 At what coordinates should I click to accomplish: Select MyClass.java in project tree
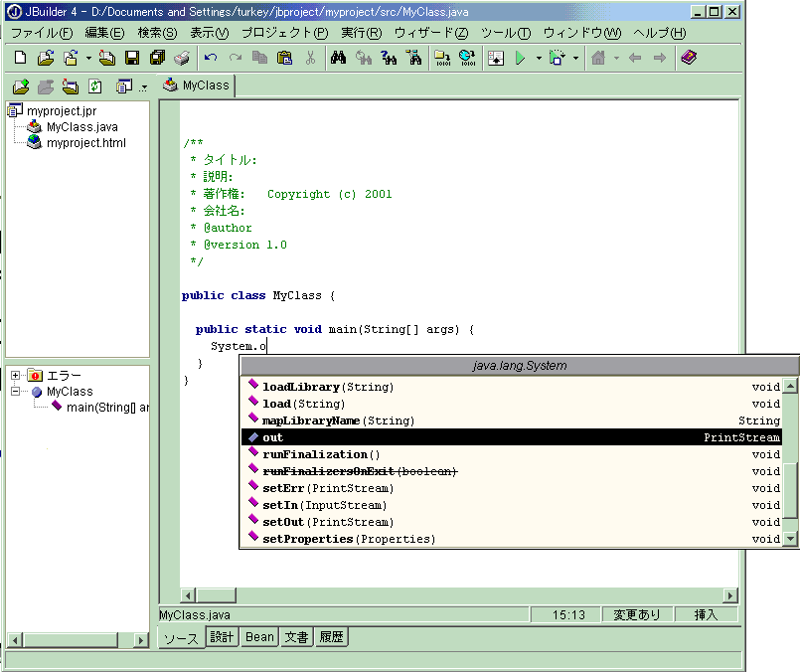[x=81, y=127]
